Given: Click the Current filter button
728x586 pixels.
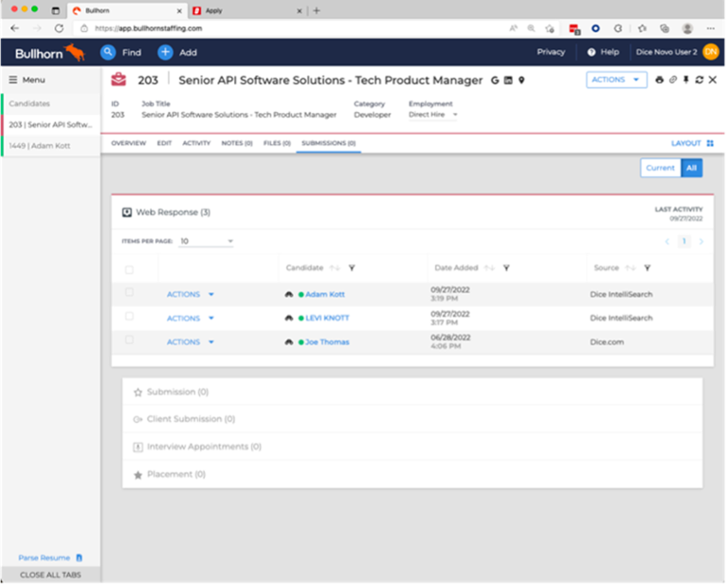Looking at the screenshot, I should click(660, 168).
